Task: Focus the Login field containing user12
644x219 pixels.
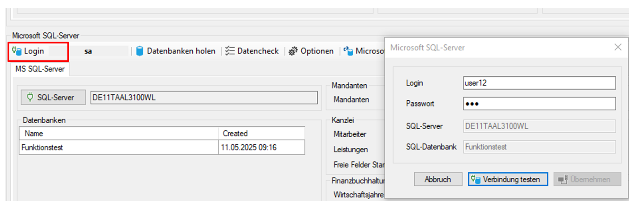Action: [539, 83]
